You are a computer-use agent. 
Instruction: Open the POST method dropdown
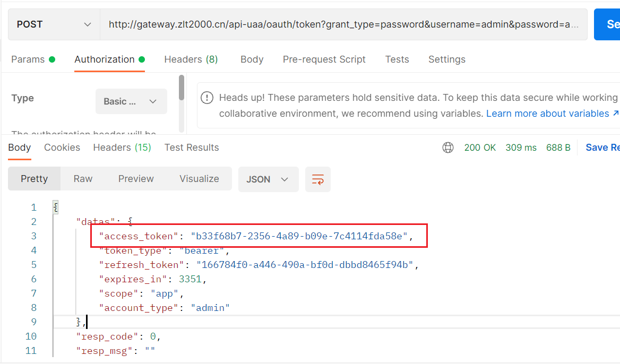(54, 24)
